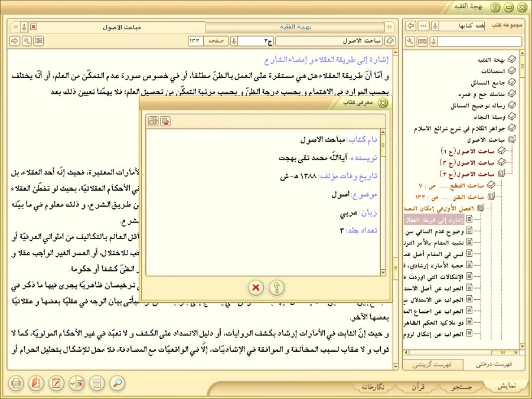This screenshot has width=532, height=399.
Task: Select ذو ملاكية الحكم الظاهر tree entry
Action: pyautogui.click(x=435, y=323)
